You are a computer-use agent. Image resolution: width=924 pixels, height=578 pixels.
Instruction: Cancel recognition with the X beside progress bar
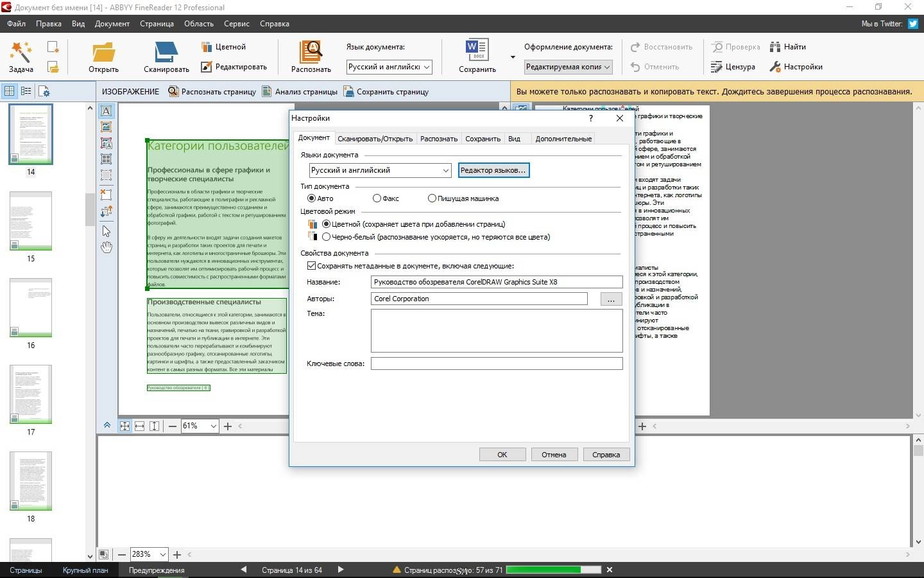coord(610,569)
